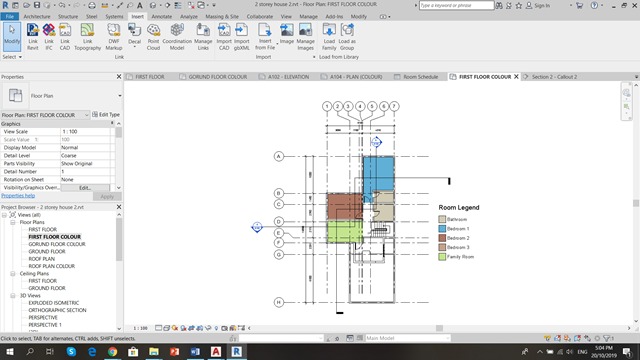Open Word from the taskbar
This screenshot has width=640, height=360.
[195, 351]
